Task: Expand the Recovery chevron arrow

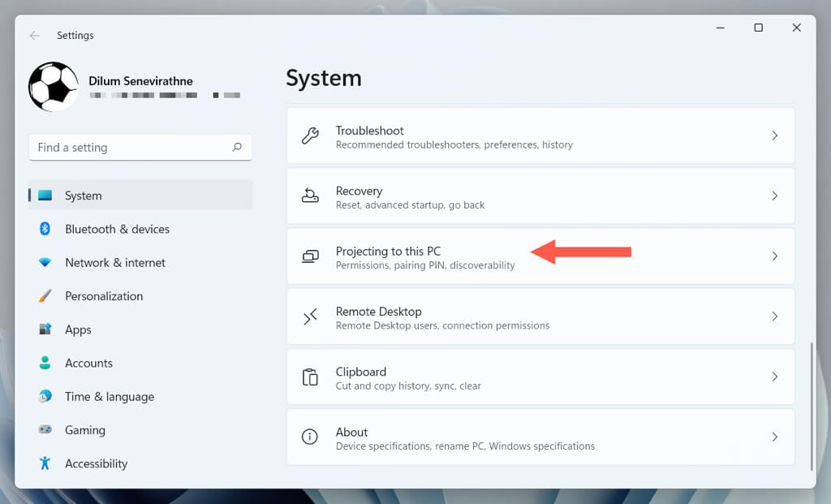Action: click(x=774, y=196)
